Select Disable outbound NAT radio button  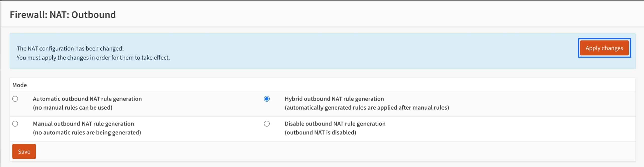(267, 124)
